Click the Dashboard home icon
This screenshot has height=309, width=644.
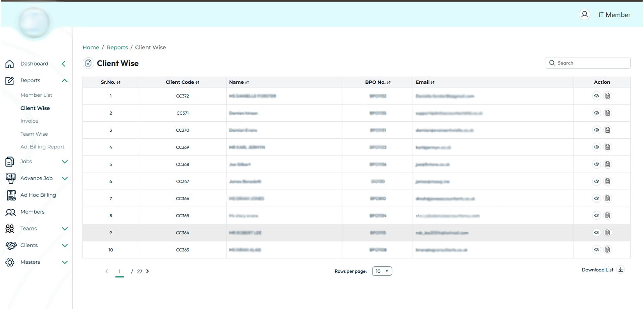click(x=10, y=64)
